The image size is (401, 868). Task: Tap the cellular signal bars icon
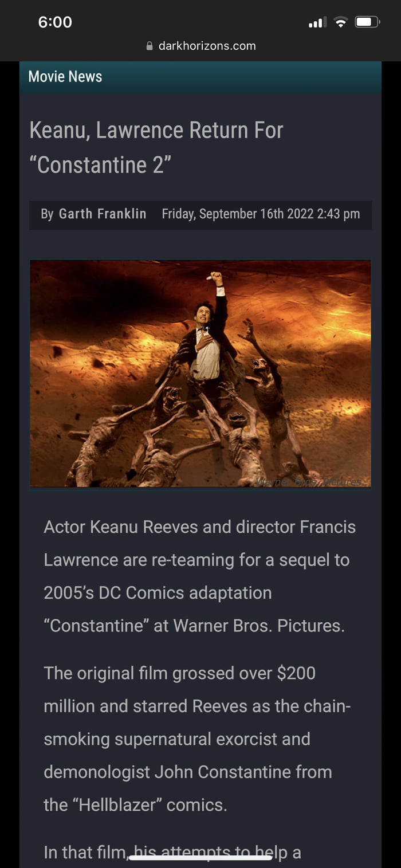tap(317, 23)
